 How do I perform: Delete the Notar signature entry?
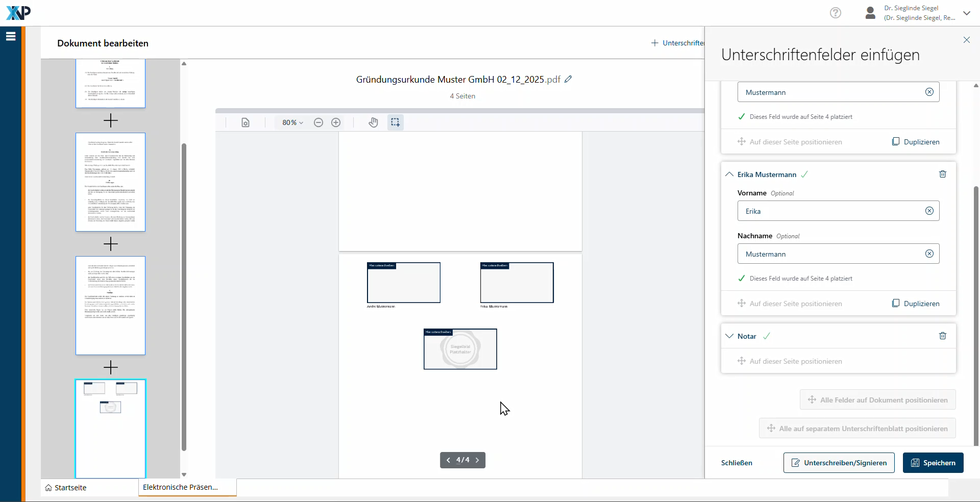coord(942,336)
